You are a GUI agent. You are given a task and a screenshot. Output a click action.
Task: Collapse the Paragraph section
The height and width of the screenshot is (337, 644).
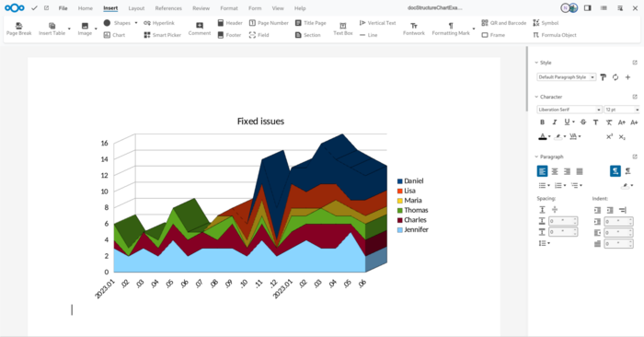(536, 157)
